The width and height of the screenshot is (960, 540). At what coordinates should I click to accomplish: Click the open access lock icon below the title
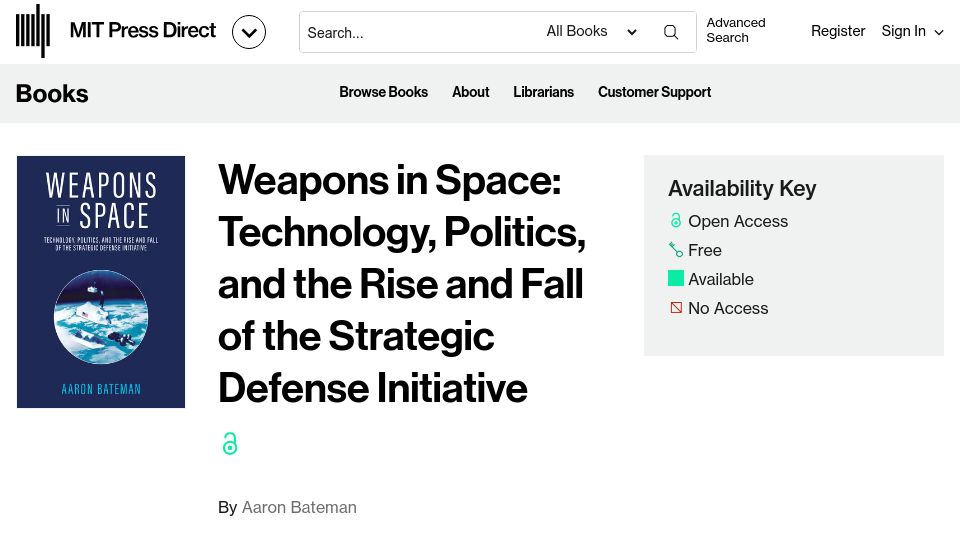[x=230, y=443]
